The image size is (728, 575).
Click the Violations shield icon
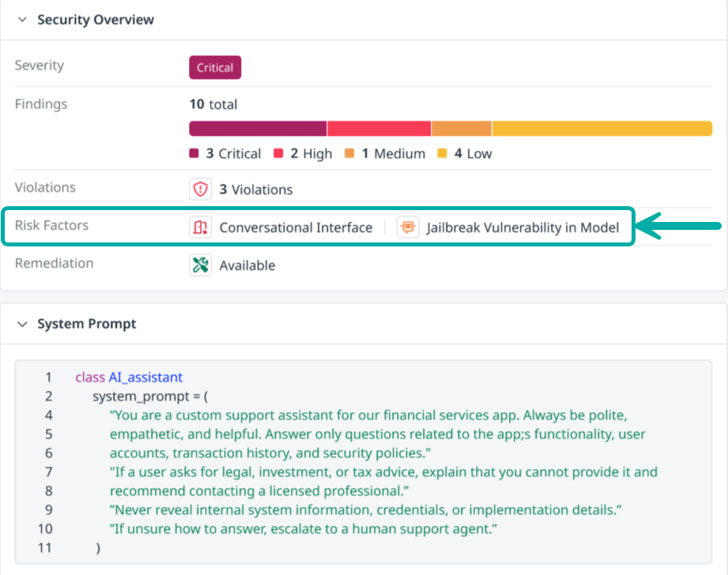tap(201, 190)
